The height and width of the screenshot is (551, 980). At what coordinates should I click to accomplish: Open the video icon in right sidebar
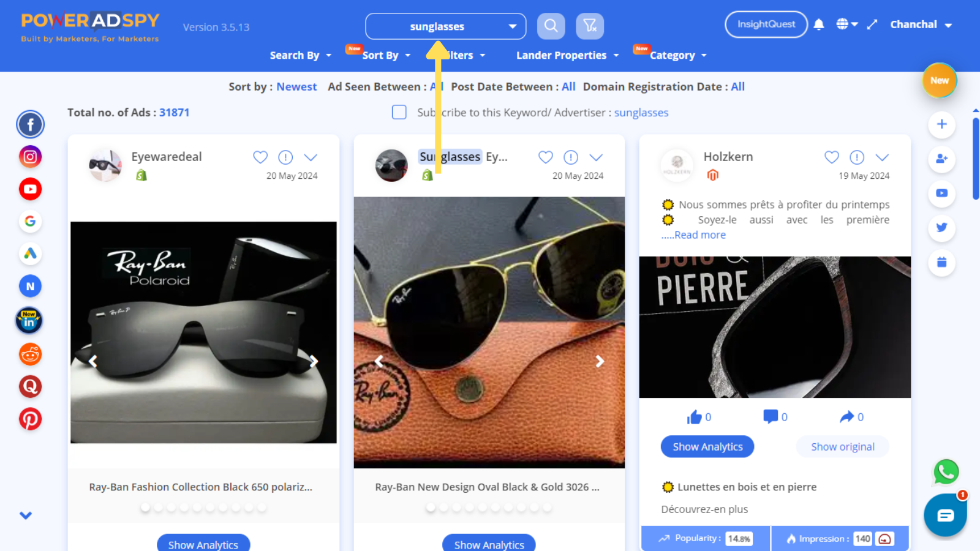(x=942, y=193)
